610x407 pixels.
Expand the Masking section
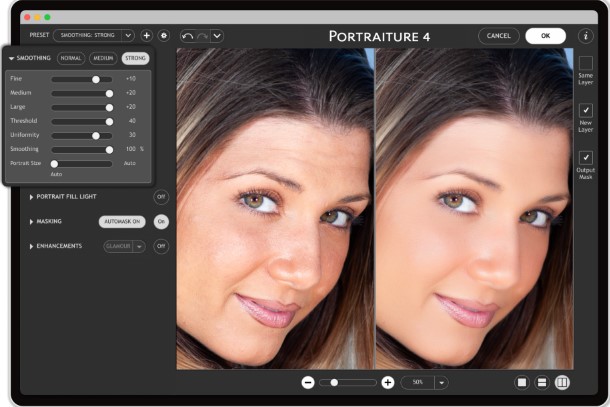click(x=31, y=222)
